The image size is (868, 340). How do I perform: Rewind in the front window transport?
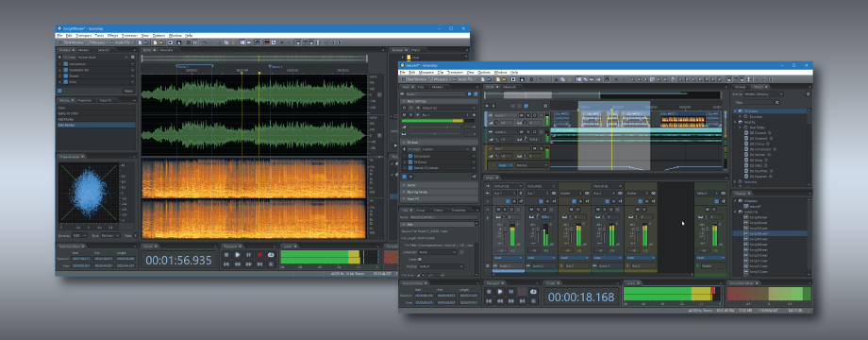tap(499, 300)
